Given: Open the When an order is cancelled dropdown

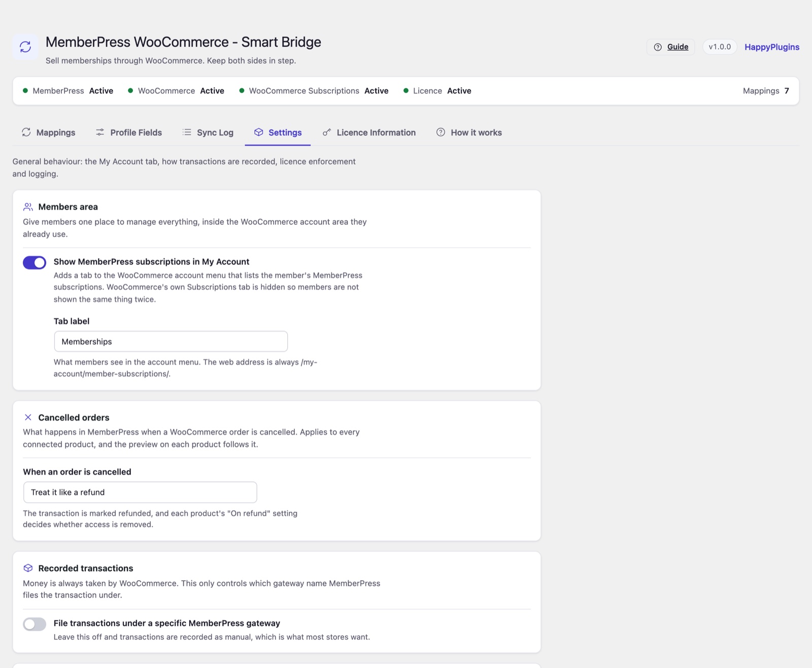Looking at the screenshot, I should pyautogui.click(x=140, y=492).
